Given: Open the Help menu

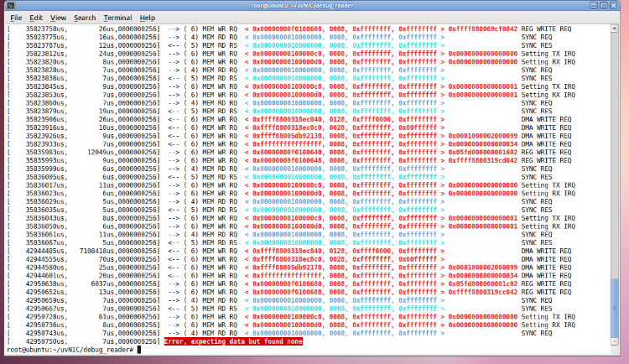Looking at the screenshot, I should pyautogui.click(x=148, y=17).
